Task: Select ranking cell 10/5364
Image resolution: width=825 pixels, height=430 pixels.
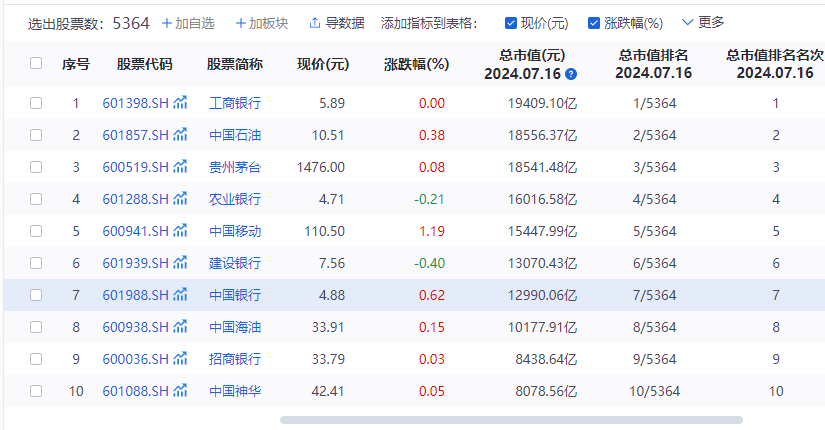Action: coord(655,392)
